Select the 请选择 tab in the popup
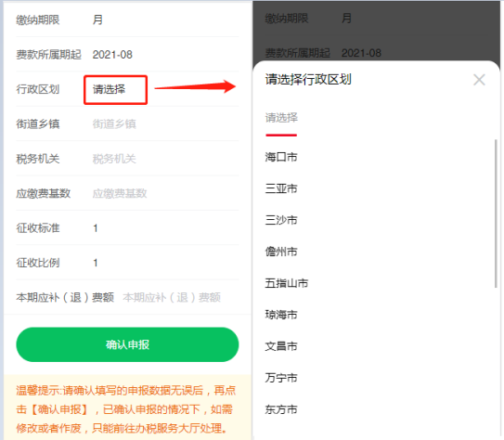 (x=281, y=118)
